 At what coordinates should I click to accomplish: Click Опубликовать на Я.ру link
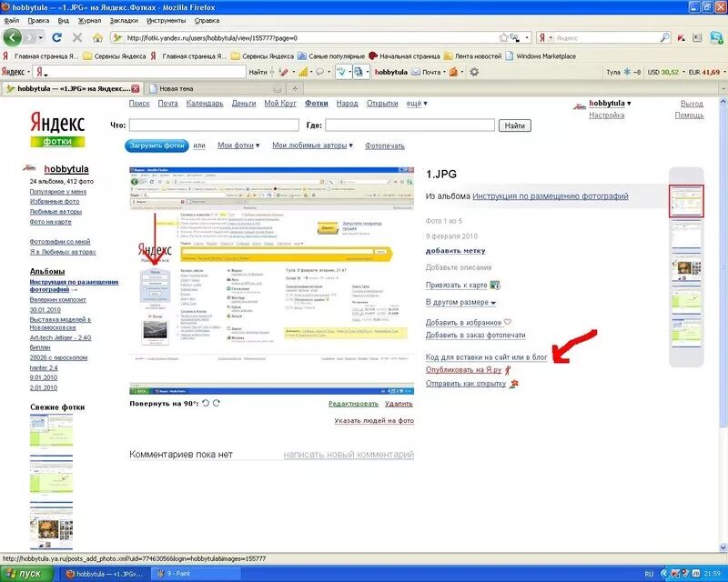[x=463, y=370]
